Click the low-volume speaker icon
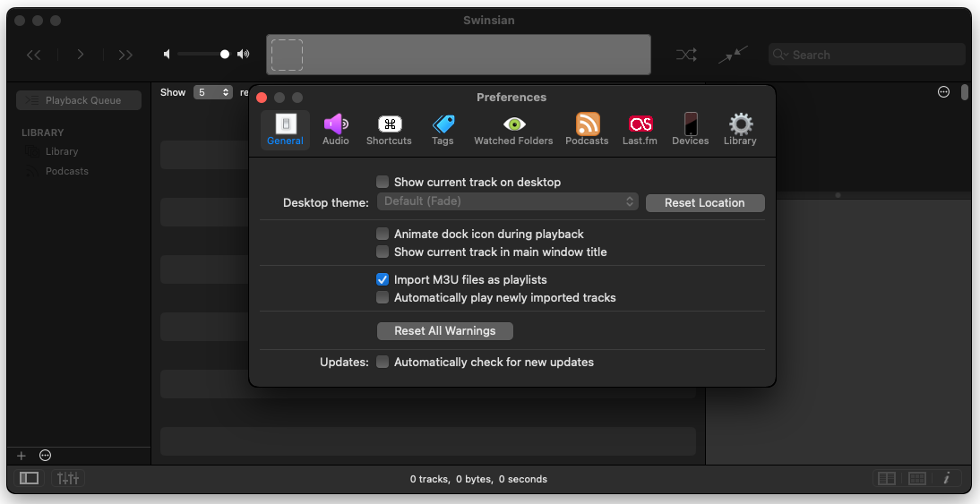 167,55
